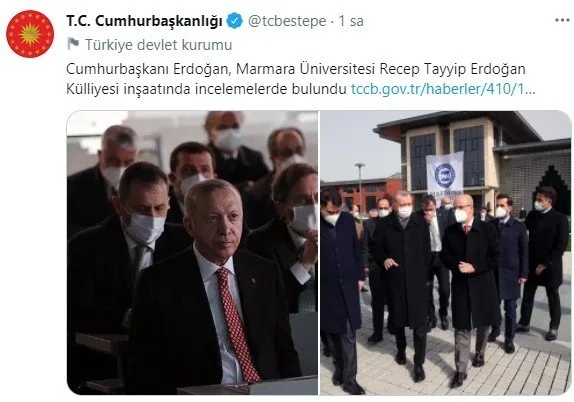Image resolution: width=574 pixels, height=402 pixels.
Task: Click the text "Külliyesi inşaatında incelemelerde bulundu"
Action: pos(206,89)
